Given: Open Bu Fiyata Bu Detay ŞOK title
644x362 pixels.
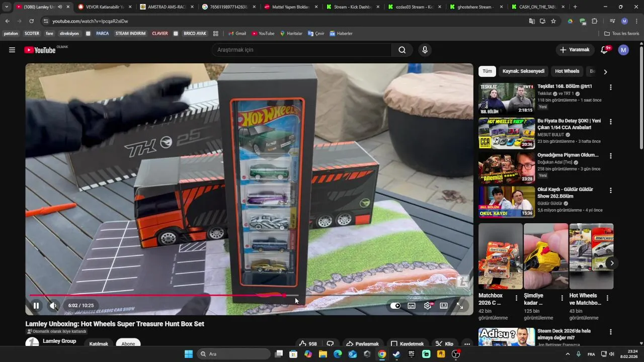Looking at the screenshot, I should (569, 124).
